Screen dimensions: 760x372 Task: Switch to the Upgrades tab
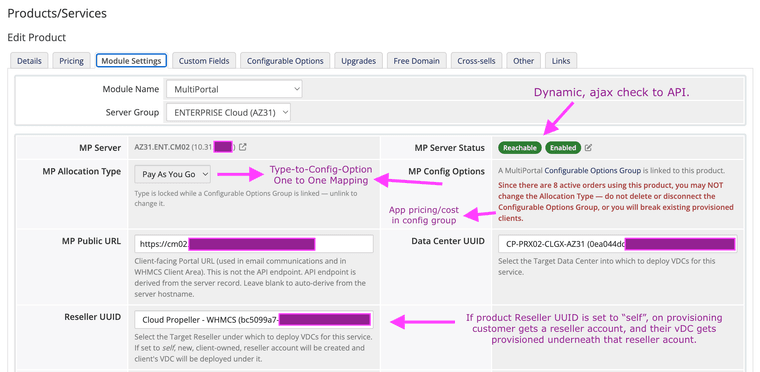tap(358, 61)
